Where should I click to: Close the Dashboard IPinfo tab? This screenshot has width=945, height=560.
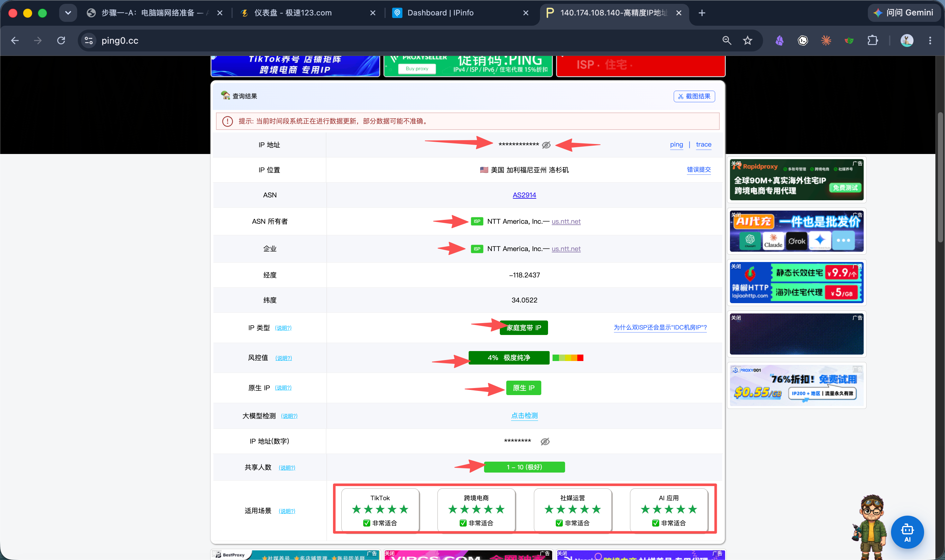click(x=526, y=13)
